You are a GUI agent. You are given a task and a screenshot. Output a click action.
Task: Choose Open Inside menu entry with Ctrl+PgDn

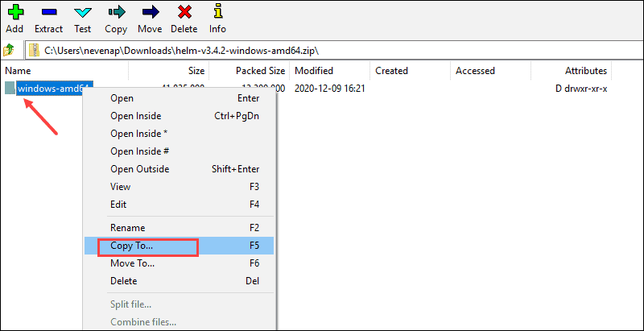[x=179, y=116]
